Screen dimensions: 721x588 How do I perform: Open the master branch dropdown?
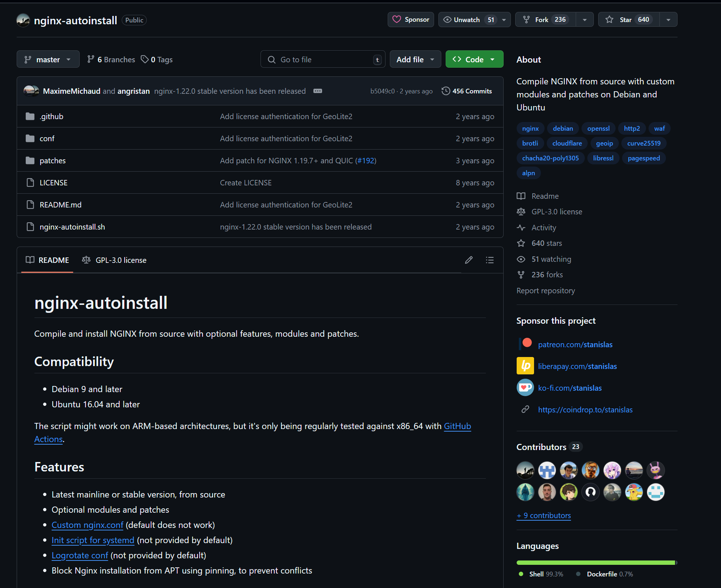click(x=48, y=59)
